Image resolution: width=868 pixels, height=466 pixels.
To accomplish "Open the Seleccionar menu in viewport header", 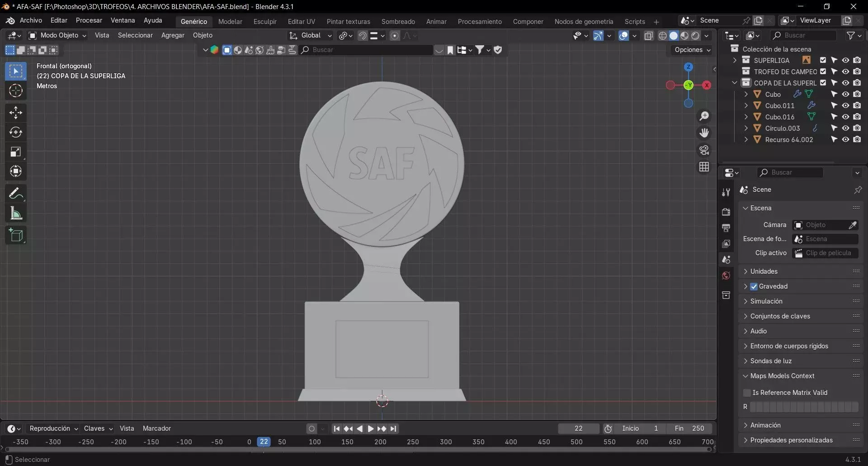I will [135, 35].
